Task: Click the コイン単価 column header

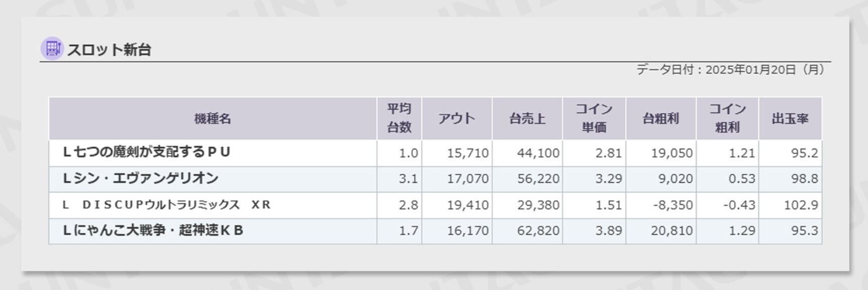Action: tap(594, 118)
